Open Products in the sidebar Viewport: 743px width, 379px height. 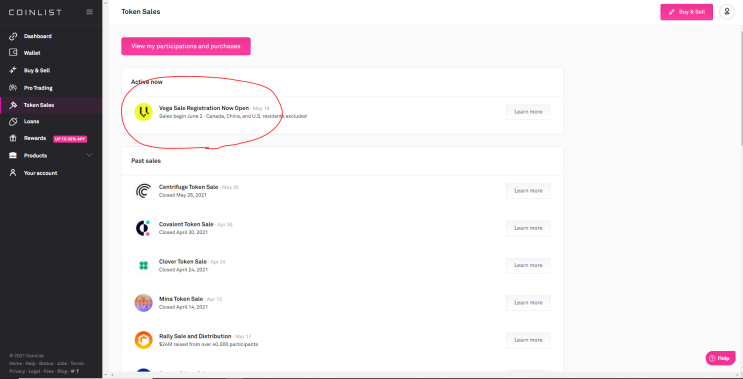pyautogui.click(x=35, y=155)
